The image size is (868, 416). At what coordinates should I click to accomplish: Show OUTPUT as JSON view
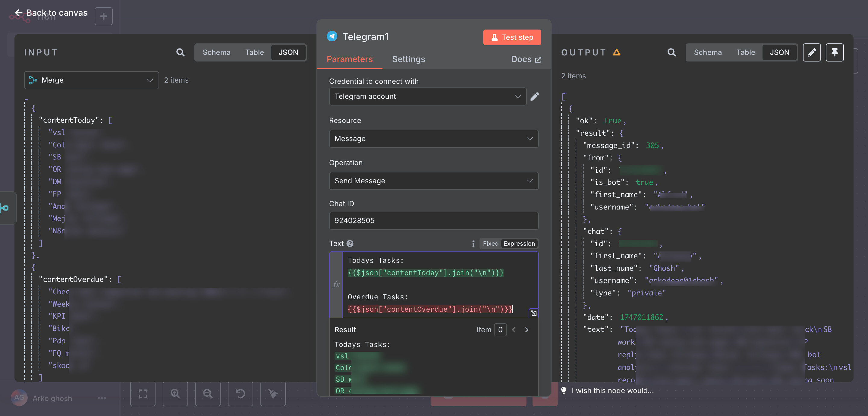[x=779, y=52]
